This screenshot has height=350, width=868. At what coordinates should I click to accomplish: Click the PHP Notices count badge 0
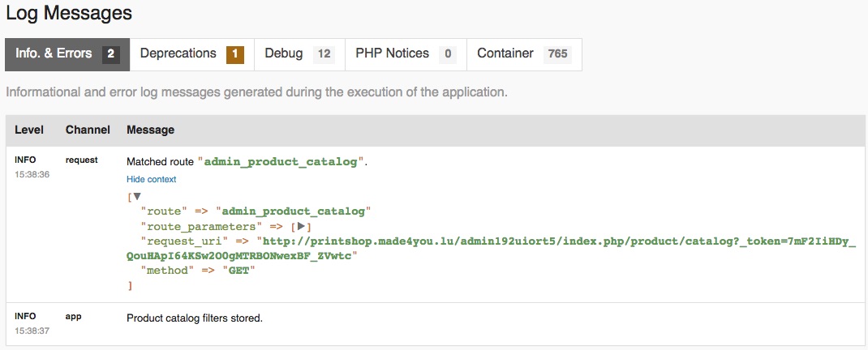(x=447, y=54)
